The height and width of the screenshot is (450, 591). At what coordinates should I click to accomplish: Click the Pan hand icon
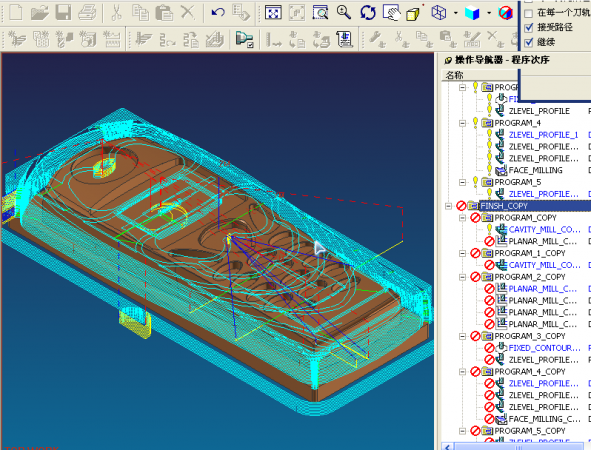391,12
